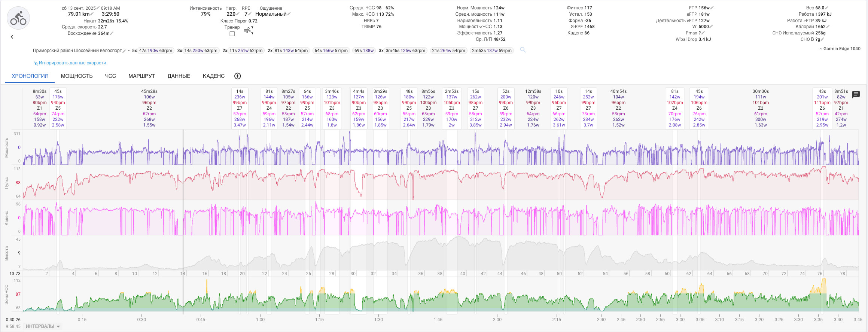Open interval search with magnifier icon
868x332 pixels.
click(523, 50)
